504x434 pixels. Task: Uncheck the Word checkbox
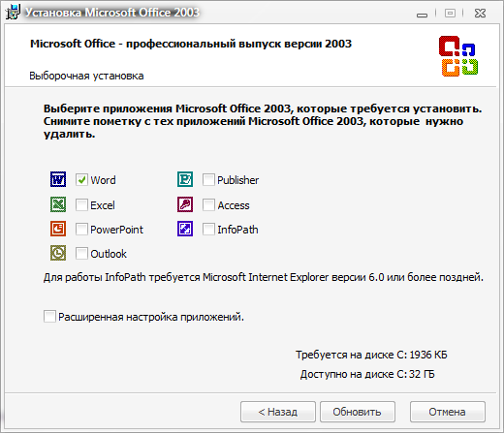coord(81,179)
